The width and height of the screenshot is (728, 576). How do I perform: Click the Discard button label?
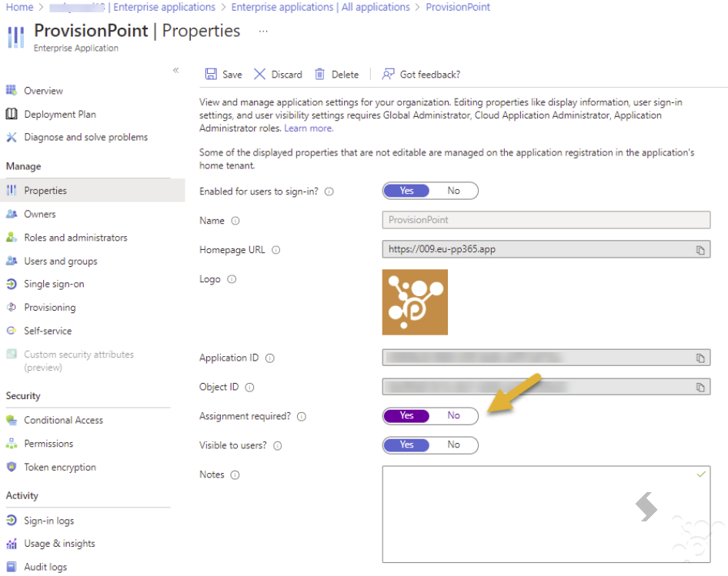pos(286,75)
